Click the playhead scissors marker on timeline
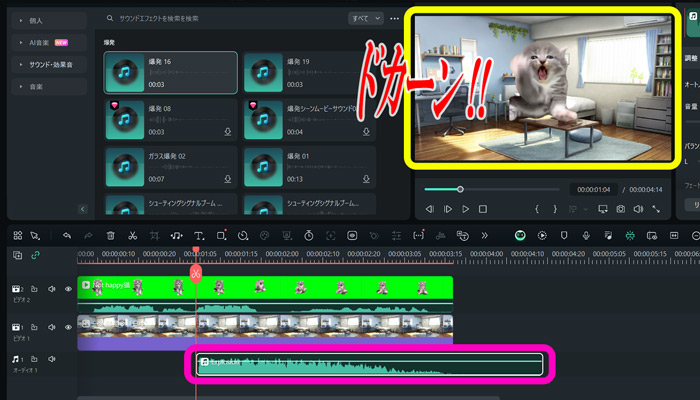Image resolution: width=700 pixels, height=400 pixels. [x=196, y=273]
